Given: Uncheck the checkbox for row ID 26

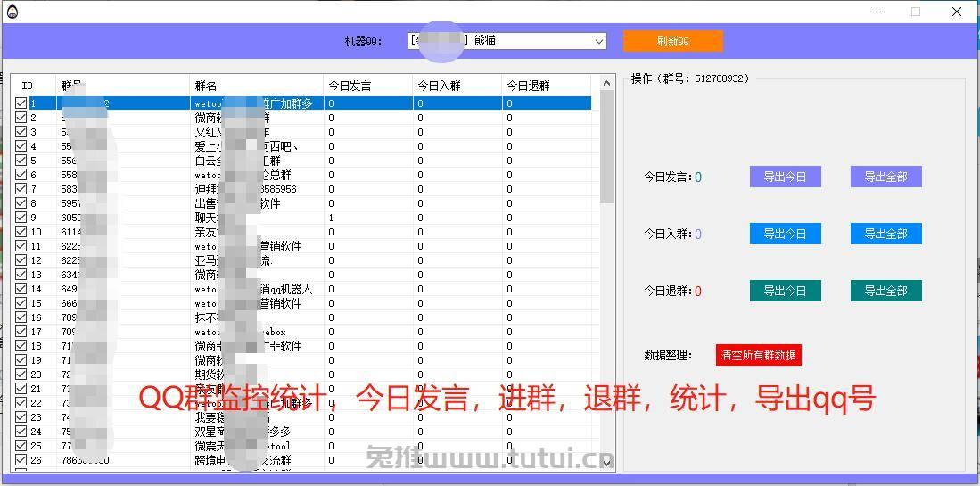Looking at the screenshot, I should [21, 460].
